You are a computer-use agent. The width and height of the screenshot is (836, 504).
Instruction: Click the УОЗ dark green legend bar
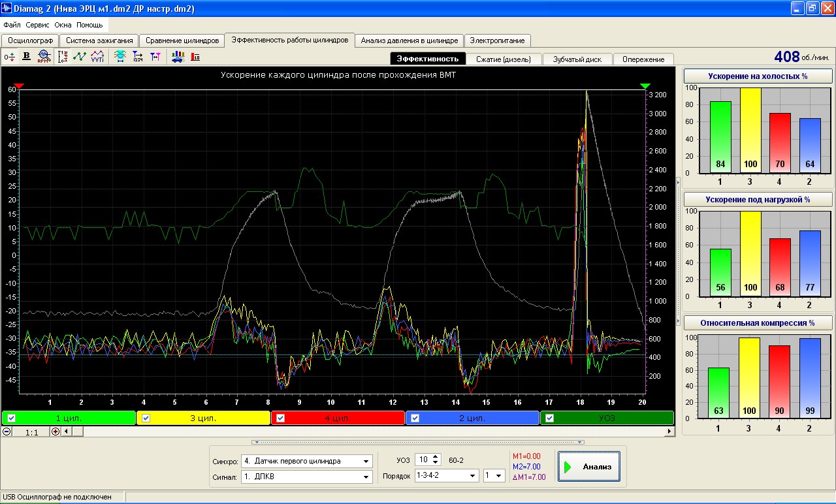click(607, 418)
